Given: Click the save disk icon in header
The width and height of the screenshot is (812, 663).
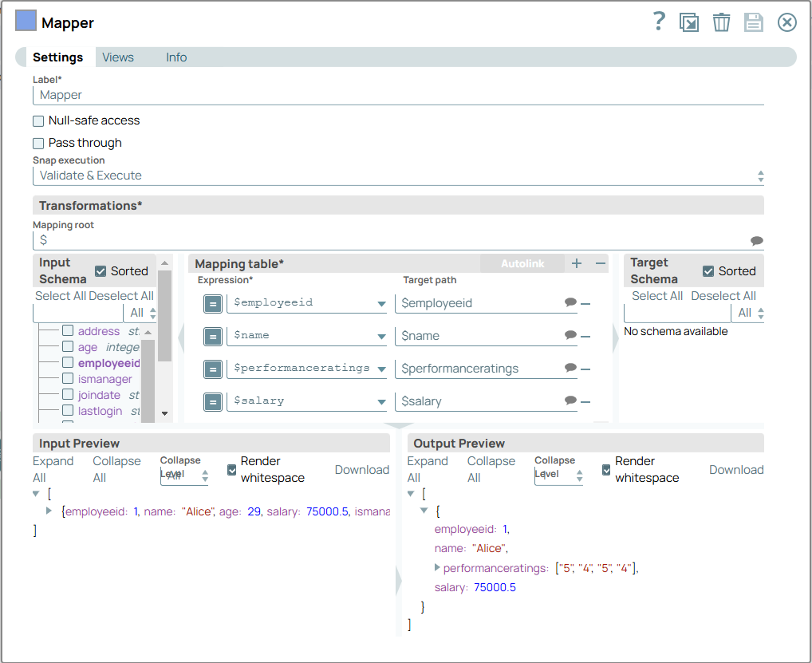Looking at the screenshot, I should click(753, 22).
